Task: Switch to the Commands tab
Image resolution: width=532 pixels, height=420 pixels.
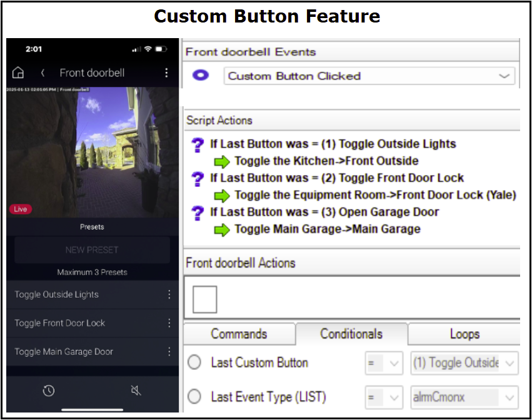Action: pos(239,334)
